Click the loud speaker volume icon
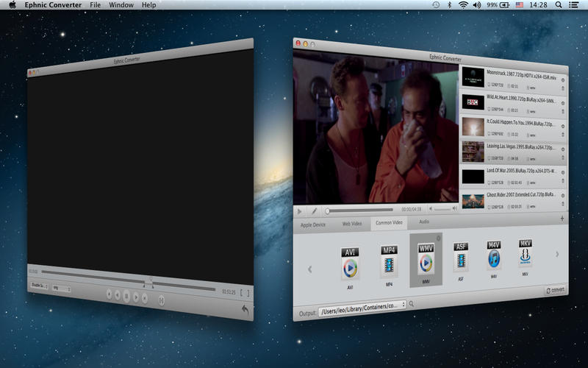588x368 pixels. (455, 208)
